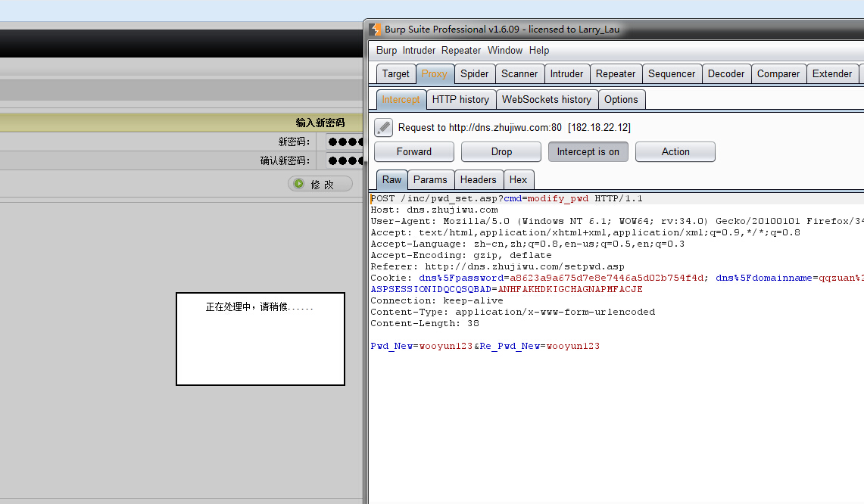The width and height of the screenshot is (864, 504).
Task: Click the Re_Pwd_New=wooyun123 parameter
Action: point(539,346)
